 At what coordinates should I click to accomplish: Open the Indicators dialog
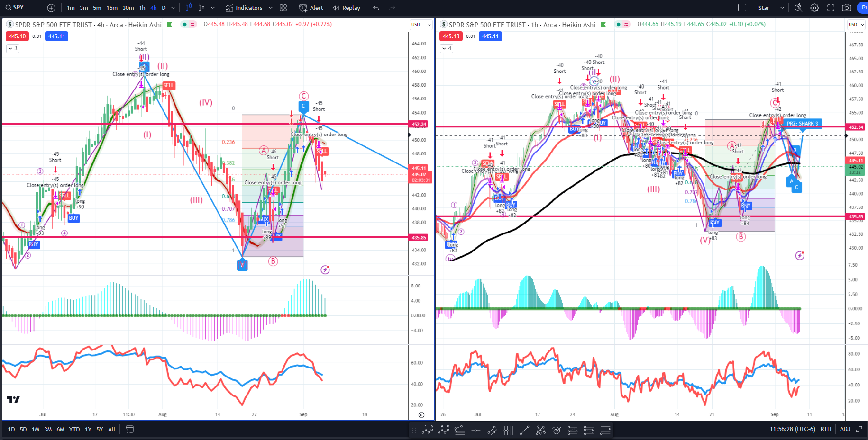click(x=244, y=8)
